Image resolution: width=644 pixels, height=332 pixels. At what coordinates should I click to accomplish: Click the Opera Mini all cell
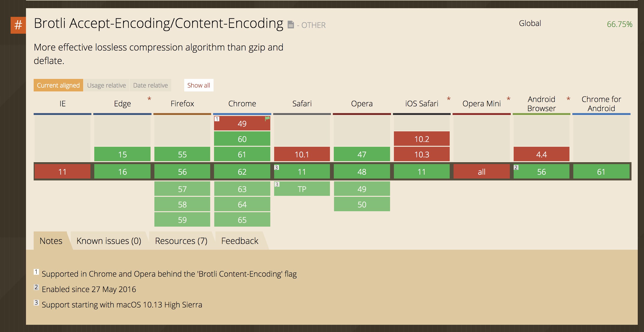click(x=481, y=172)
